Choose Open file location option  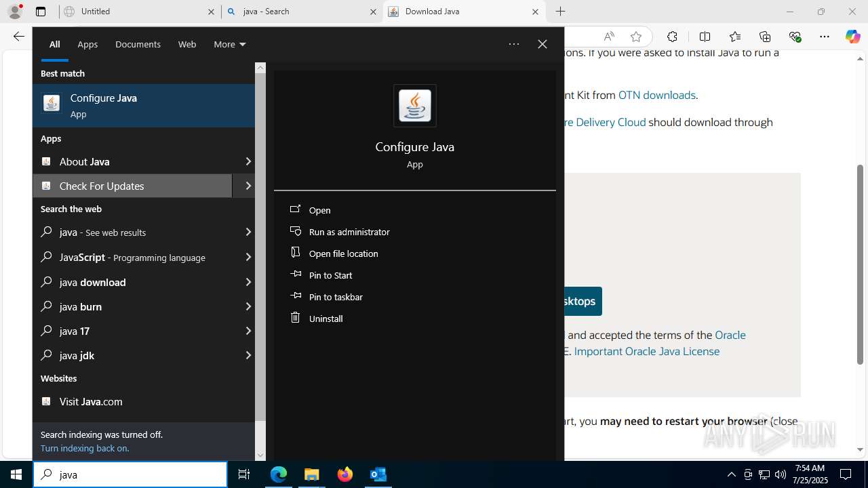click(x=344, y=253)
